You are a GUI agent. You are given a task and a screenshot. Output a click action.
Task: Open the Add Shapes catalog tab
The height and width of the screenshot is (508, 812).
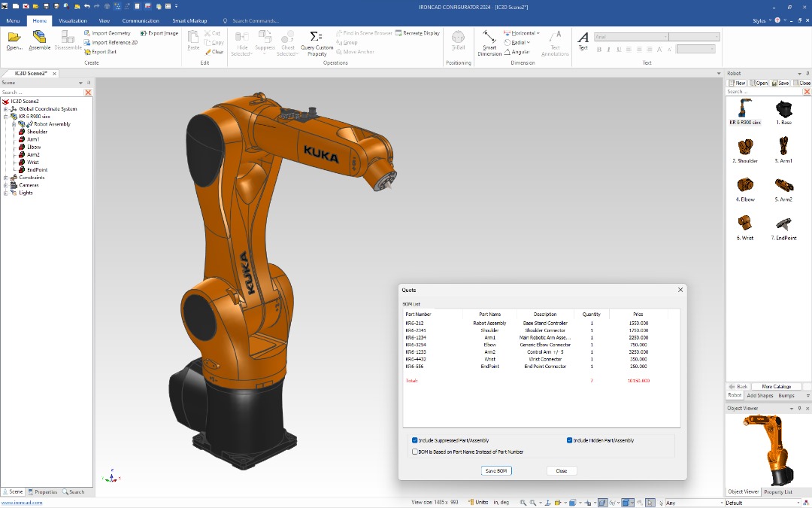pos(759,395)
